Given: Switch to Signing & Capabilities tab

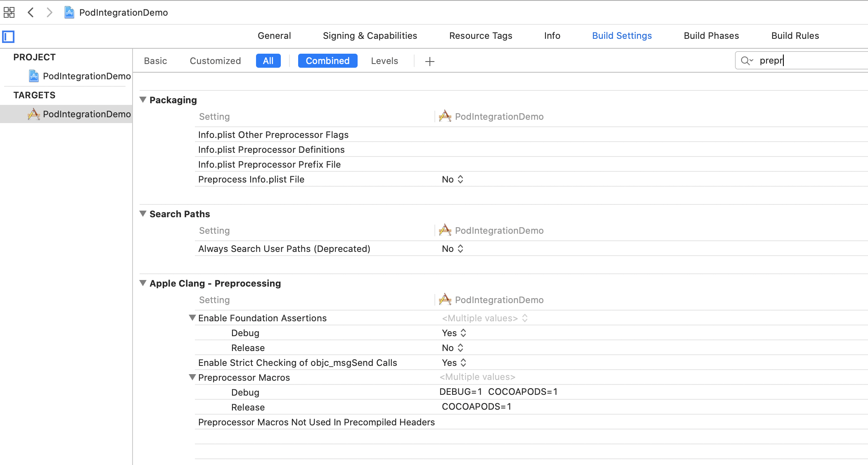Looking at the screenshot, I should (370, 36).
